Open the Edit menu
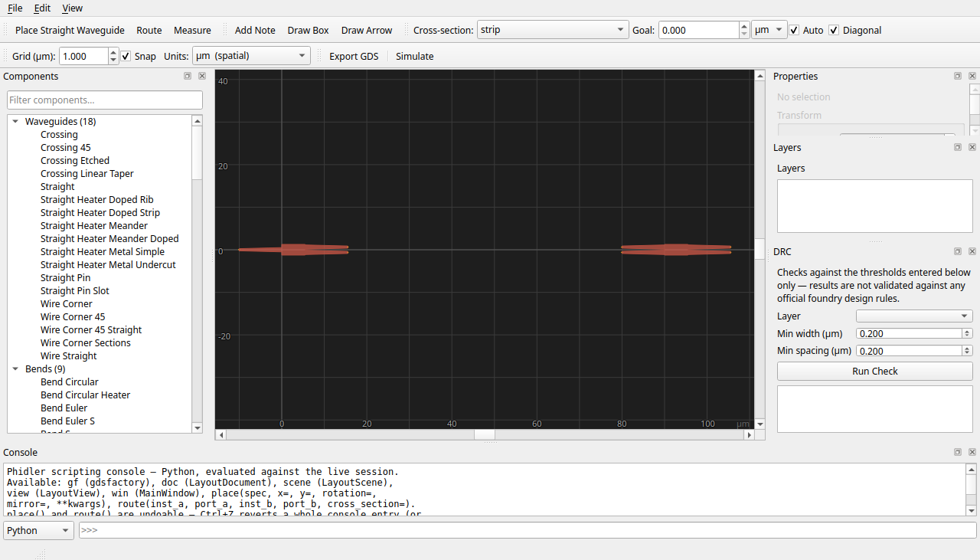This screenshot has height=560, width=980. click(x=42, y=8)
